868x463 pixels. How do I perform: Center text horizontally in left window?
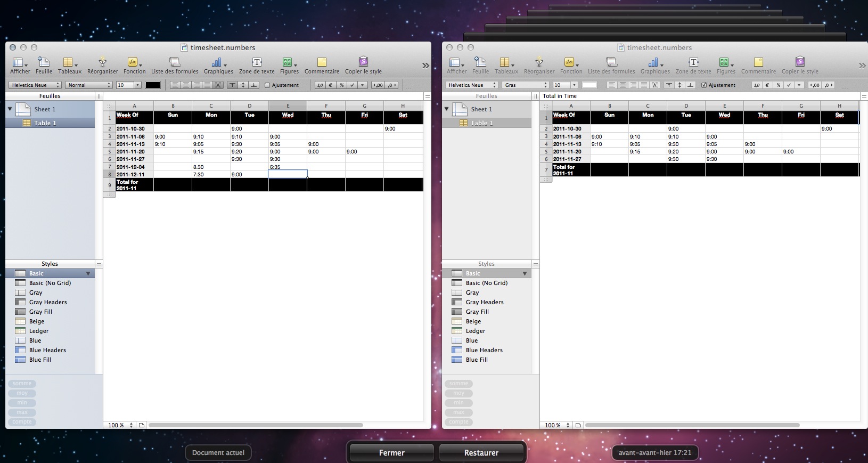pos(186,85)
